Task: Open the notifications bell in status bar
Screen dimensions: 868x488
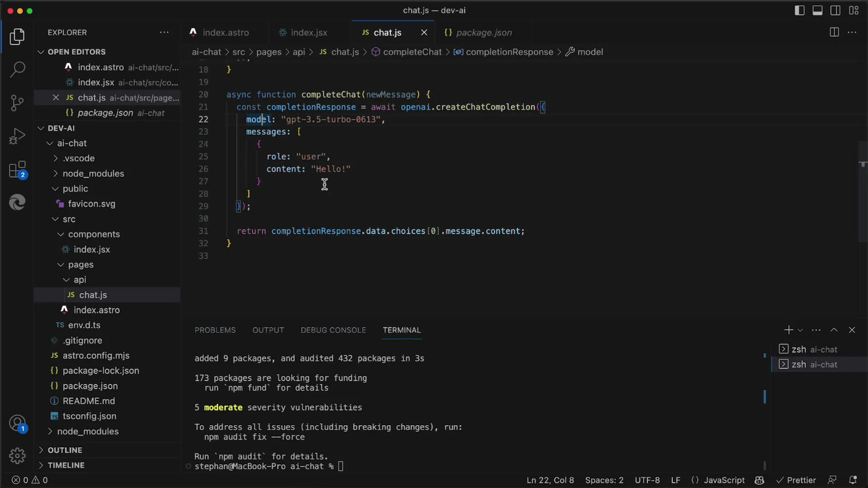Action: coord(853,480)
